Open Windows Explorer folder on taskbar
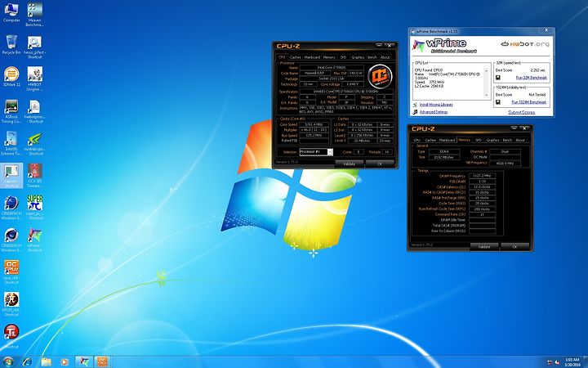This screenshot has height=368, width=588. pos(46,362)
